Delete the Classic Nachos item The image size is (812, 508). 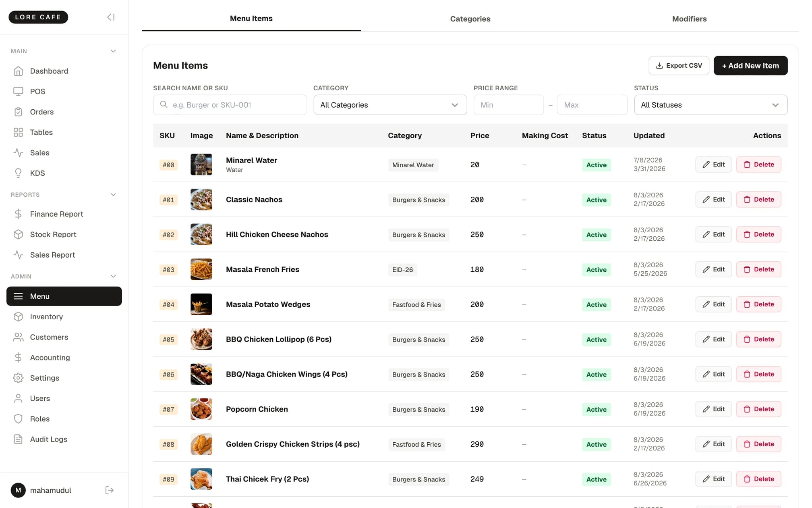(x=758, y=200)
